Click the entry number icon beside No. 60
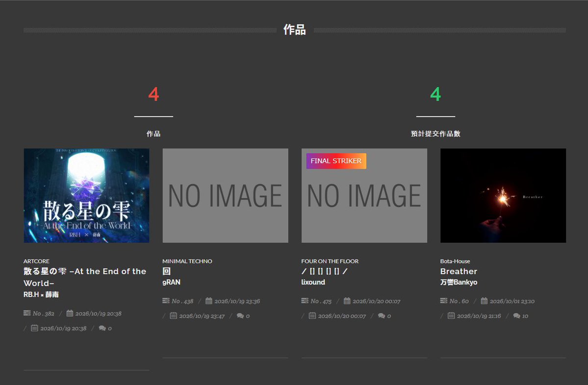 (x=444, y=301)
